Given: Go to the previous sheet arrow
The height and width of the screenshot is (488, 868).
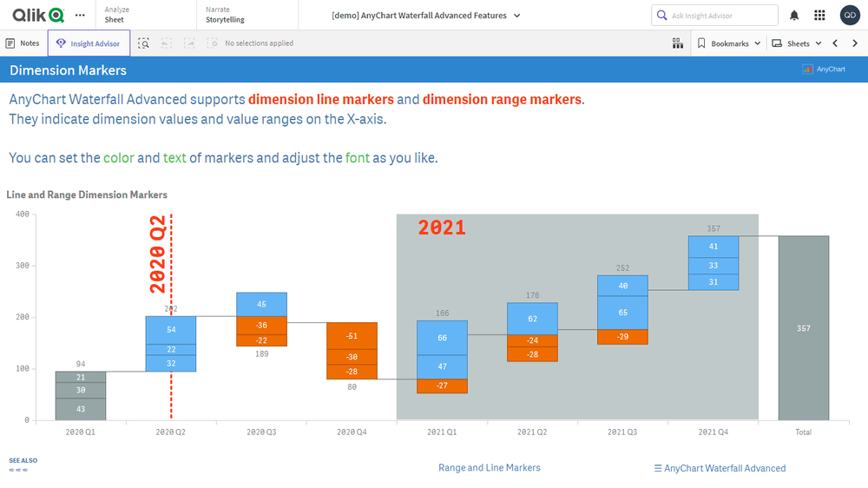Looking at the screenshot, I should [835, 43].
